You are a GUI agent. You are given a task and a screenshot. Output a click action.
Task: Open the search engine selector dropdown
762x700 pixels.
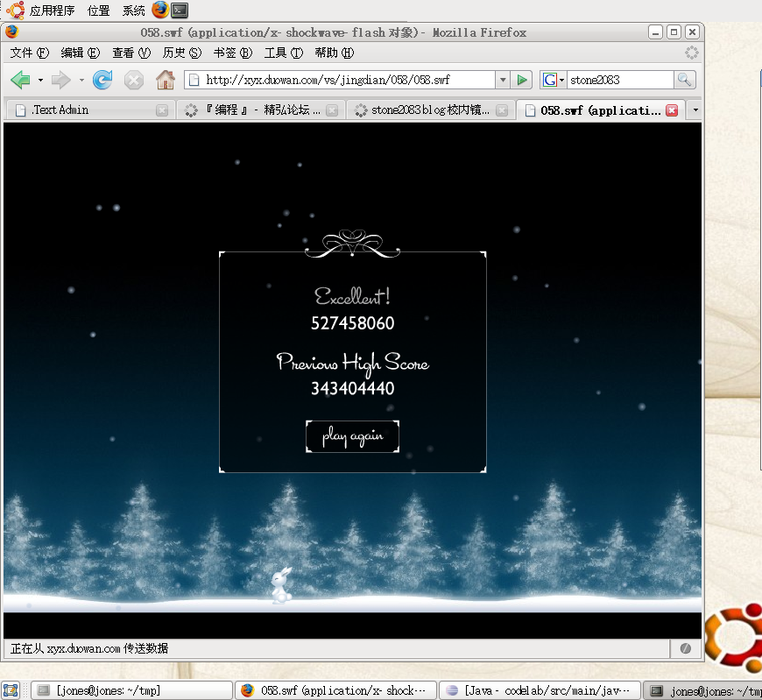tap(561, 81)
